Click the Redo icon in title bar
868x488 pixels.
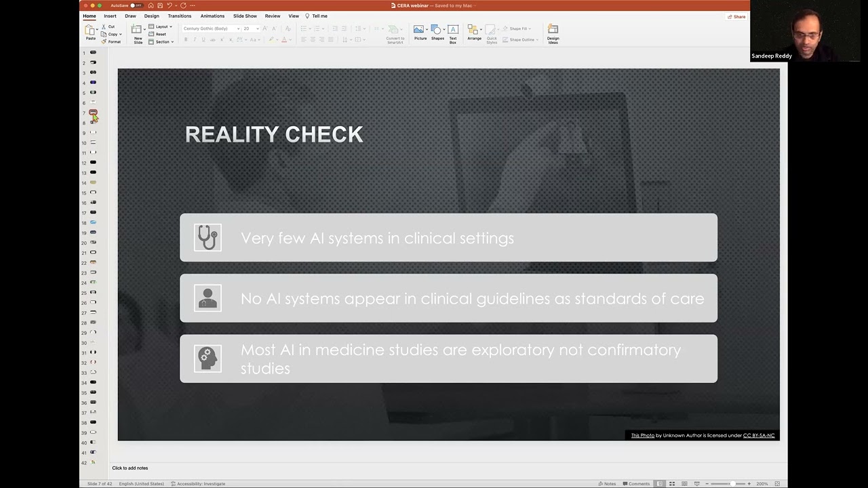tap(183, 5)
